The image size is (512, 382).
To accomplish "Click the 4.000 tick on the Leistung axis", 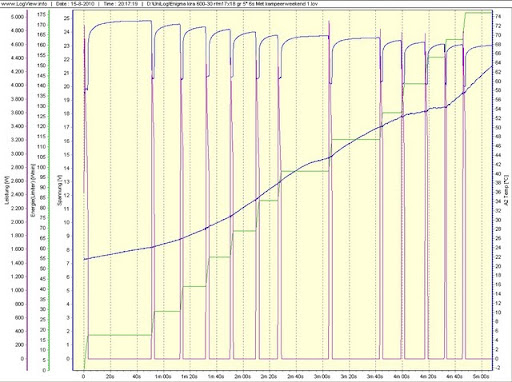I will point(17,85).
